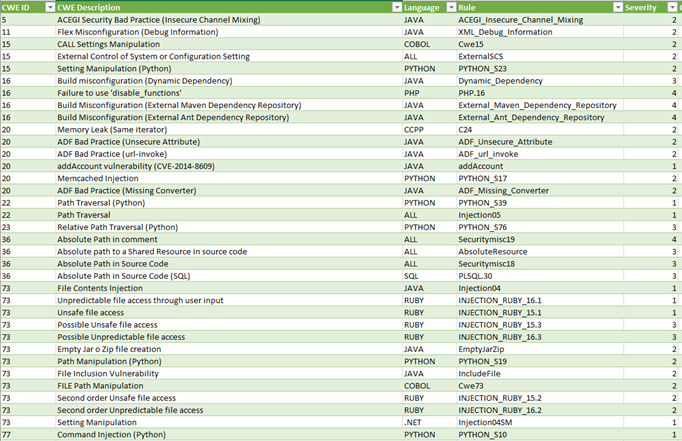
Task: Select rule cell 'Injection04SM'
Action: coord(540,422)
